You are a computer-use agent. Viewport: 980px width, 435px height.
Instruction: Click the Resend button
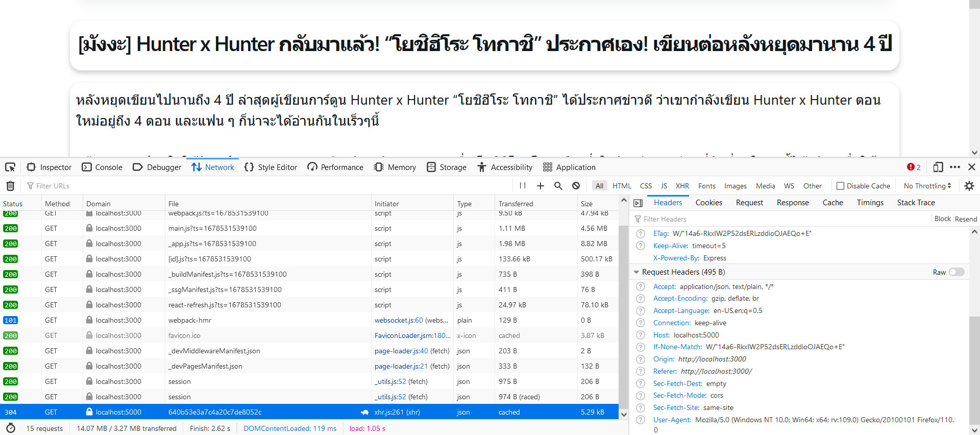pyautogui.click(x=966, y=219)
